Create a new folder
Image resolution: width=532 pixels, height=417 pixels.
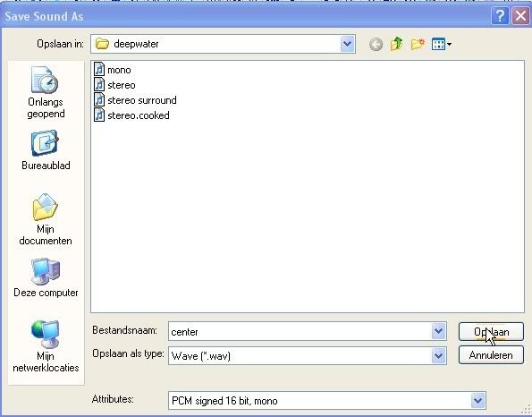(x=418, y=44)
